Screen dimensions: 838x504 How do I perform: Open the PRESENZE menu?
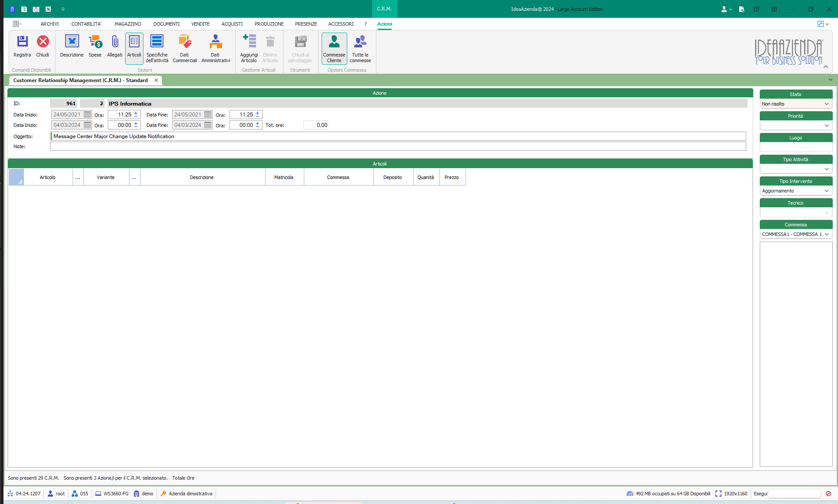click(306, 24)
